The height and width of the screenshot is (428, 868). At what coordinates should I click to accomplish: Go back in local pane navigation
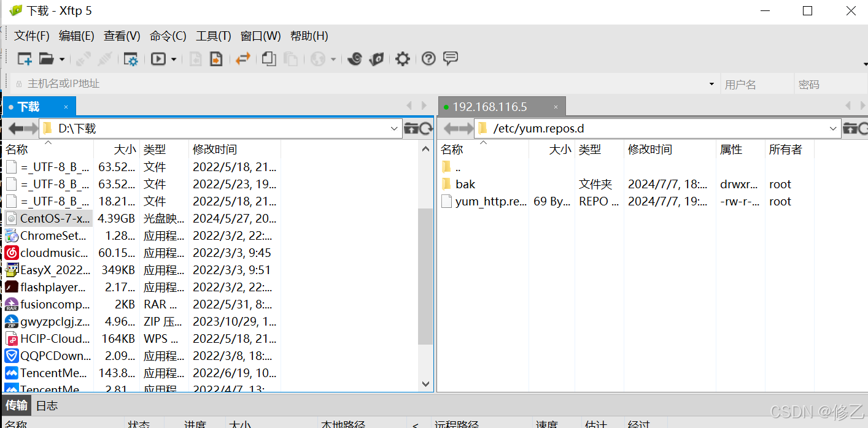point(15,129)
